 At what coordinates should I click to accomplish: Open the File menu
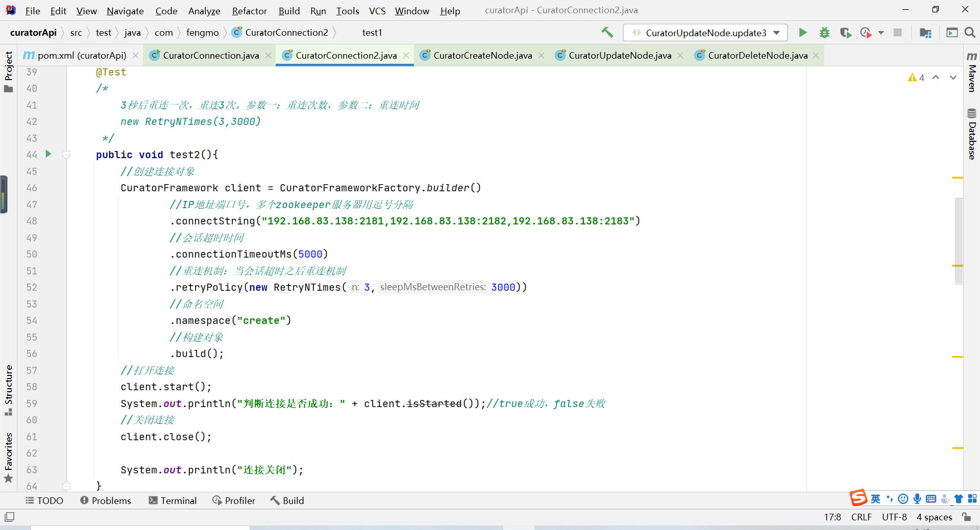click(x=33, y=11)
